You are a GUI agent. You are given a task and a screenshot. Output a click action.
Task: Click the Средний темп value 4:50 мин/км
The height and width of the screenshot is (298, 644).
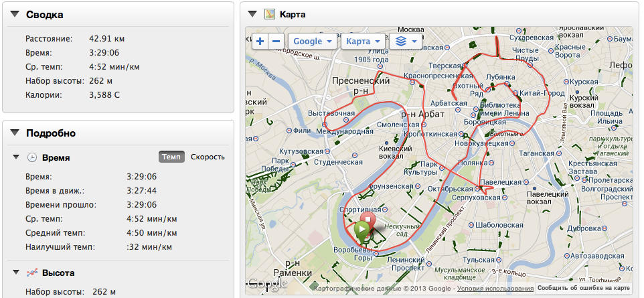pos(152,233)
